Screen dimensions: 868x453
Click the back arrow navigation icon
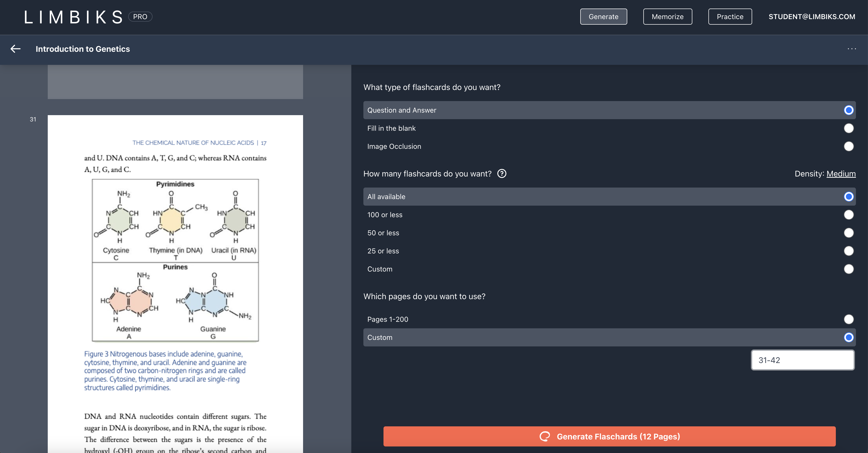pos(16,49)
